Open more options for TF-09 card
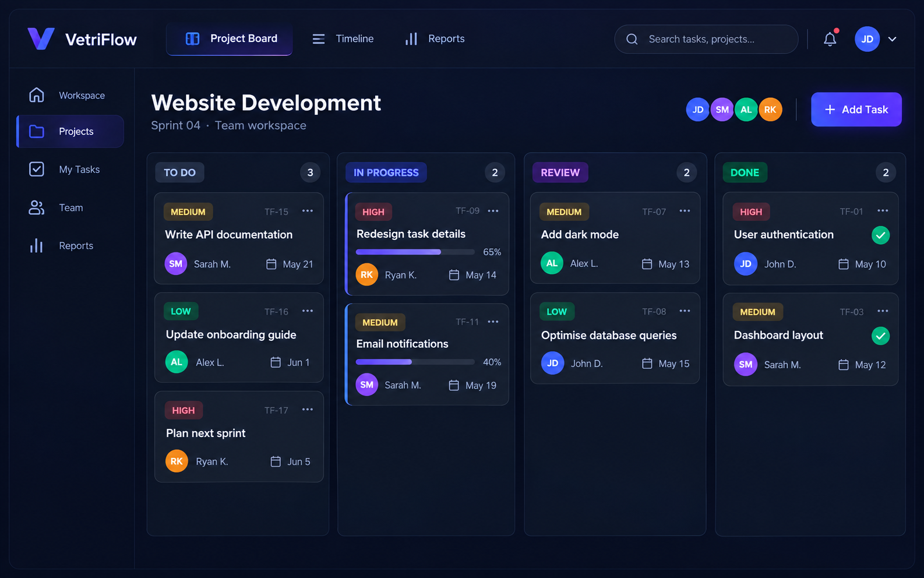 (x=493, y=211)
